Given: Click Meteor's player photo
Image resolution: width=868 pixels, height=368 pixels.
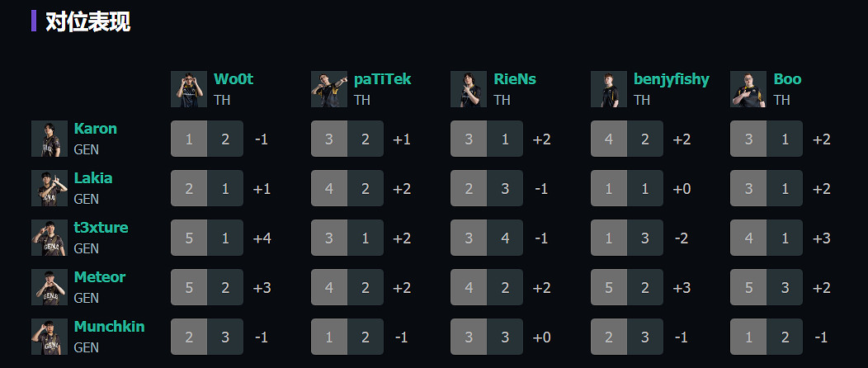Looking at the screenshot, I should [50, 287].
